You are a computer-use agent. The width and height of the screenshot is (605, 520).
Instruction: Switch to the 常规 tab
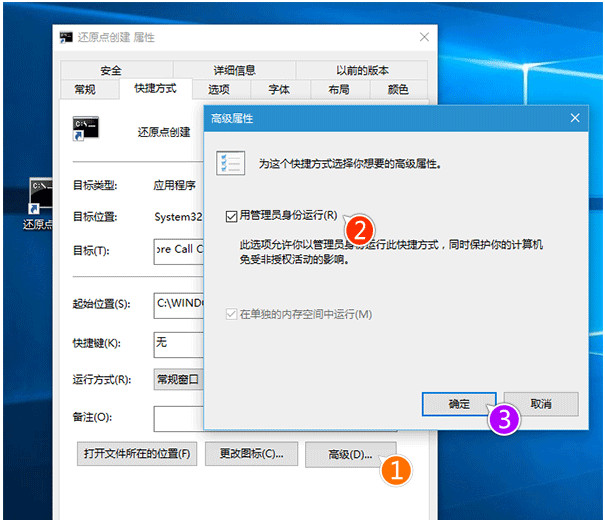tap(85, 89)
